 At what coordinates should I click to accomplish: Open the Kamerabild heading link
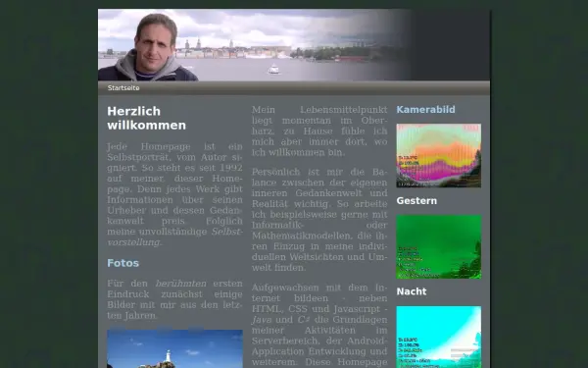tap(425, 110)
